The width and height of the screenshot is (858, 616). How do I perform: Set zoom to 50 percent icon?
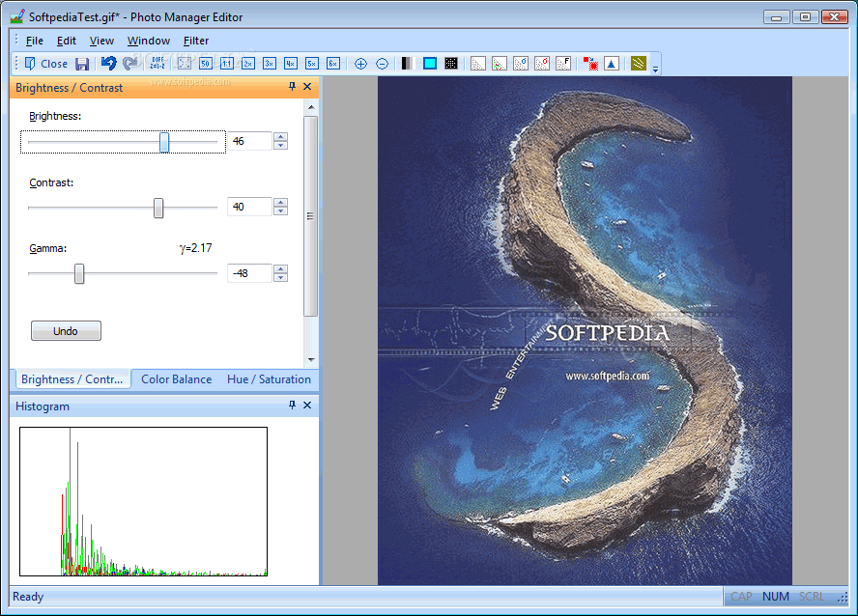point(206,64)
